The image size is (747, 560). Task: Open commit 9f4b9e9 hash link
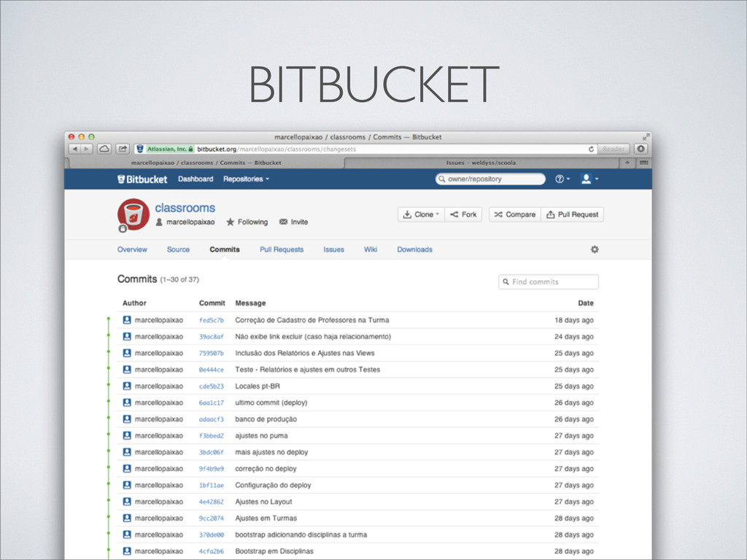(211, 469)
